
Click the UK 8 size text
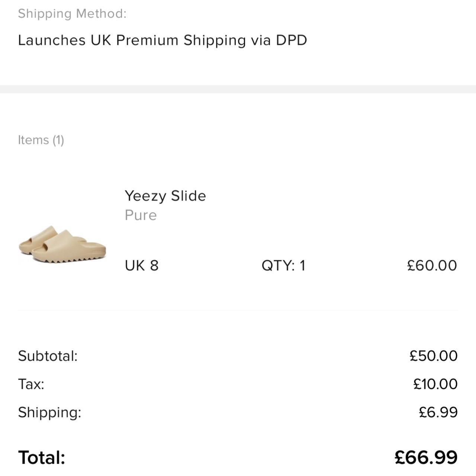coord(142,266)
